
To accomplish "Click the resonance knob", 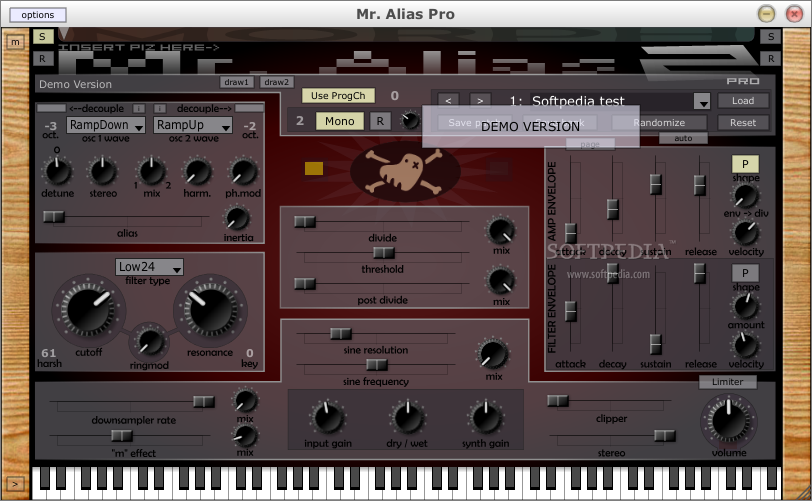I will tap(210, 310).
